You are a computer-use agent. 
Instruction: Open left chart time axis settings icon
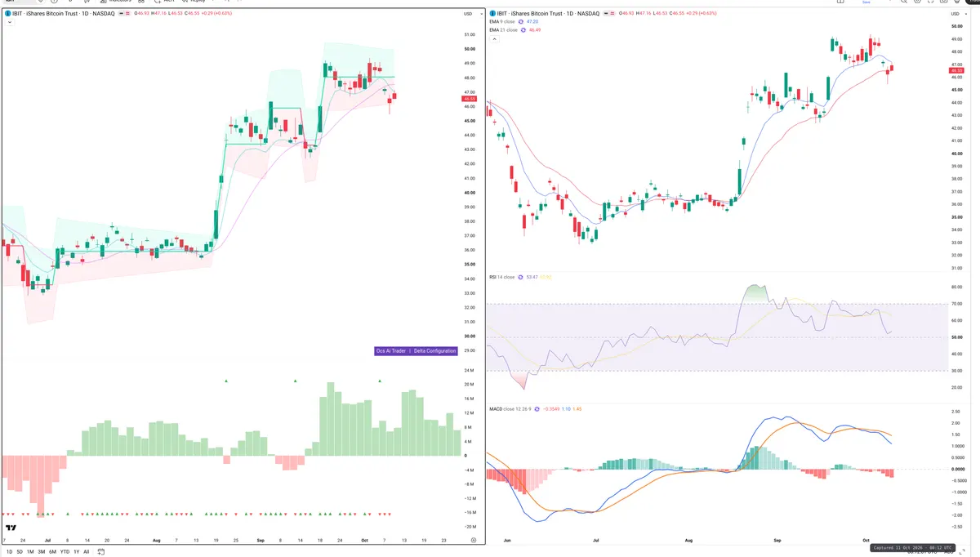coord(473,540)
